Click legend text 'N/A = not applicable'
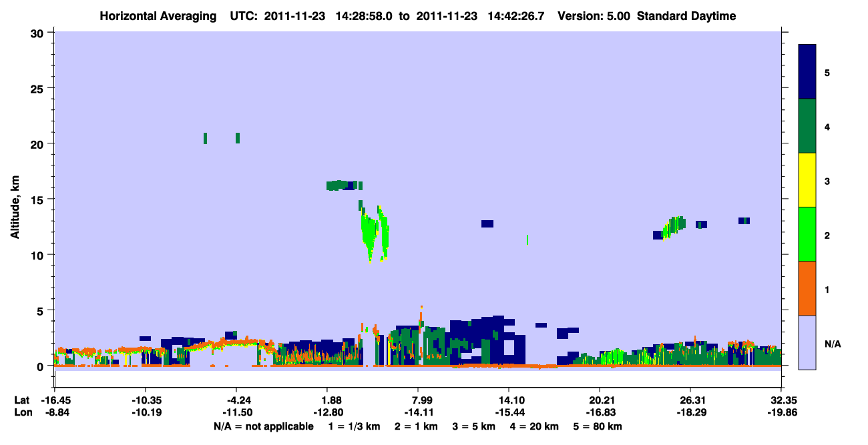Viewport: 868px width, 445px height. point(263,426)
